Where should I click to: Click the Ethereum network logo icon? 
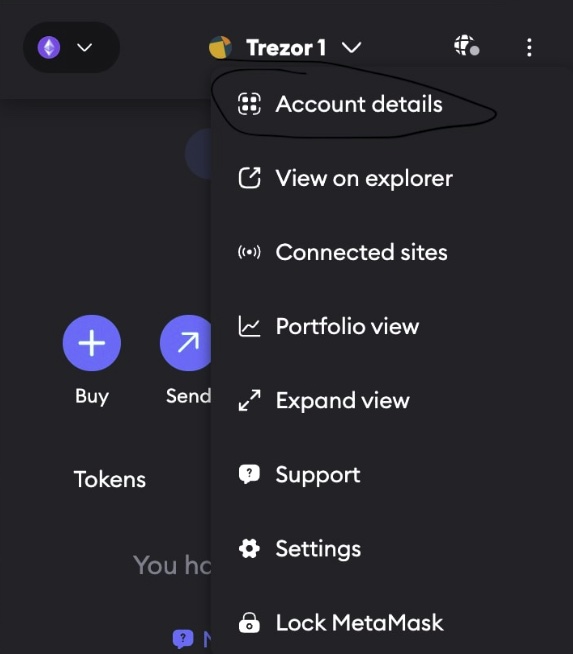tap(49, 48)
